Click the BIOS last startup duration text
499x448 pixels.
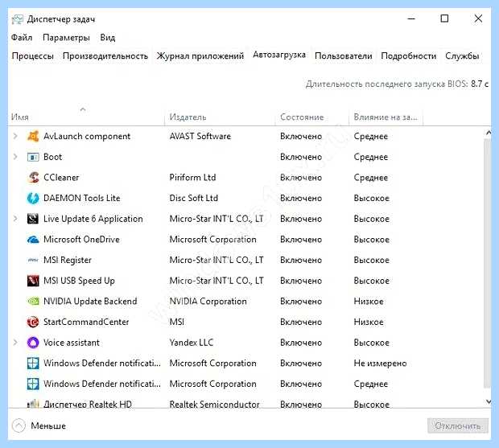click(397, 84)
